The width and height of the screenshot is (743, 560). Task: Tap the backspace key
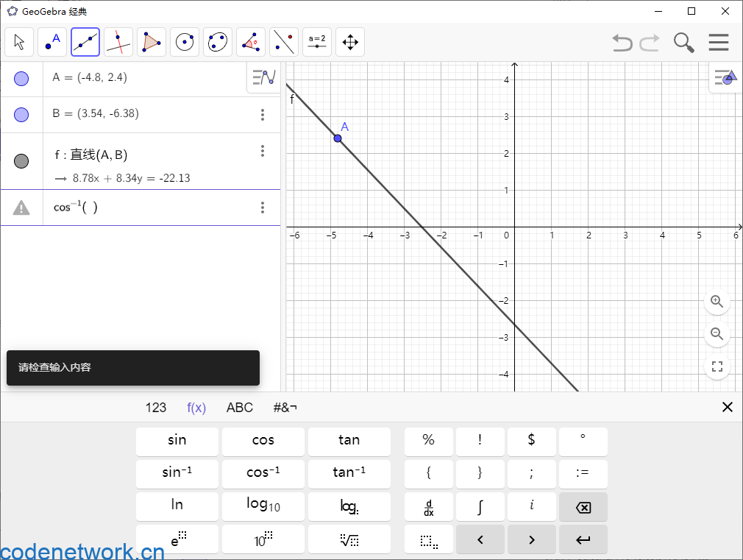click(583, 506)
